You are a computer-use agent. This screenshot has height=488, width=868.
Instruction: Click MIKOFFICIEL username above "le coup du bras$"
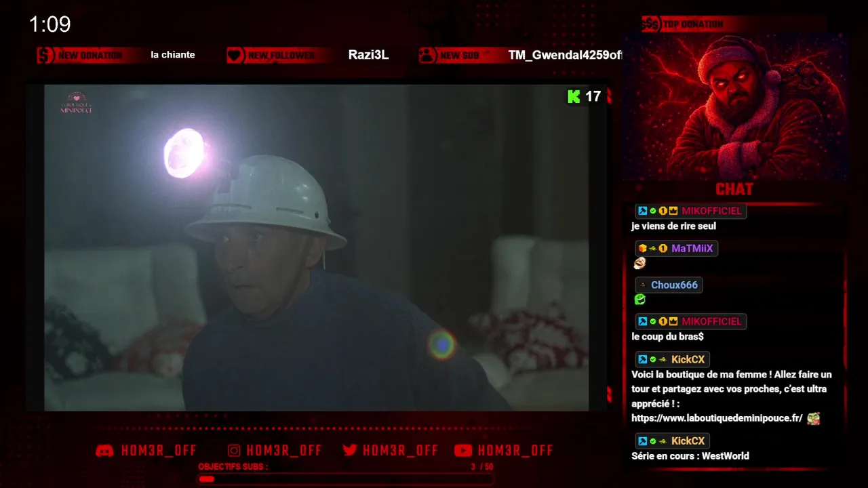point(711,321)
